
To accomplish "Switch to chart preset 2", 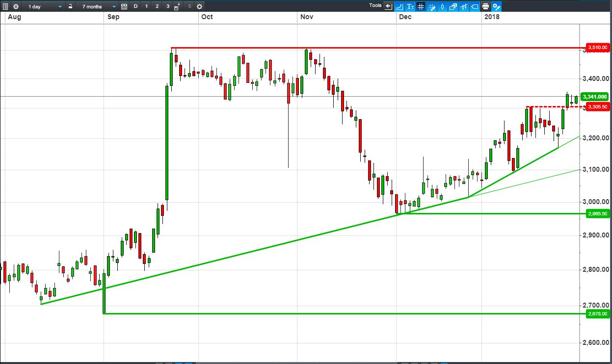I will point(157,6).
